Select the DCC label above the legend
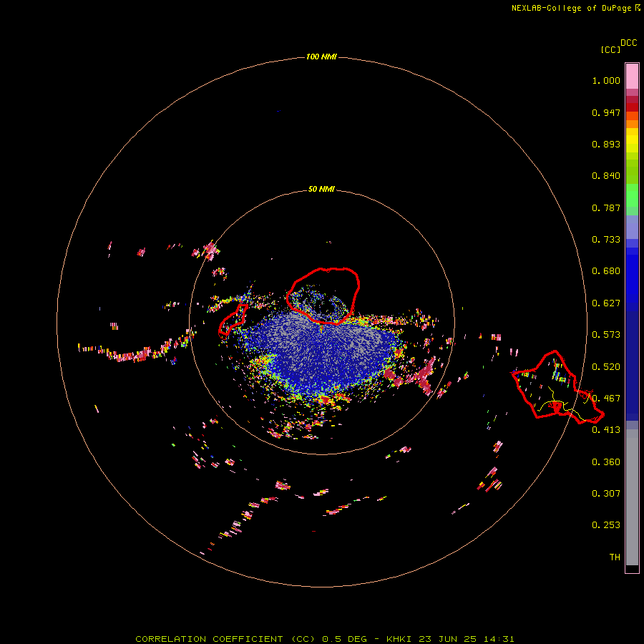The height and width of the screenshot is (644, 644). pyautogui.click(x=628, y=43)
